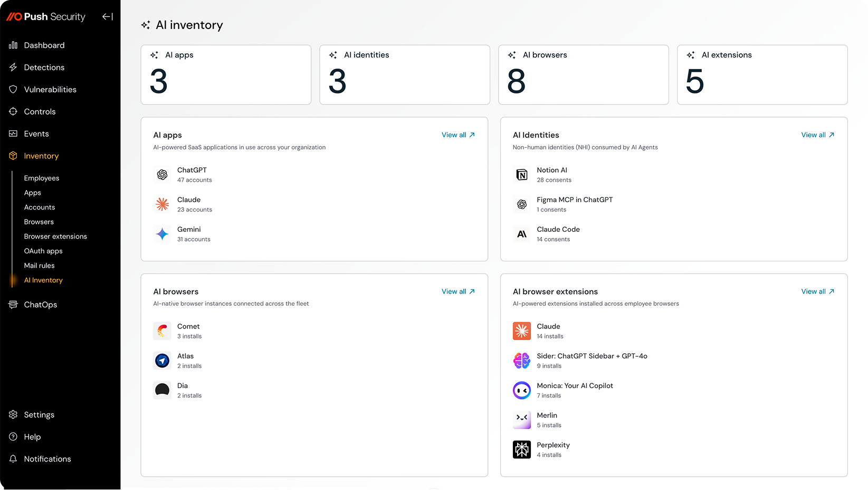Click the Merlin extension icon
The width and height of the screenshot is (868, 490).
tap(521, 420)
